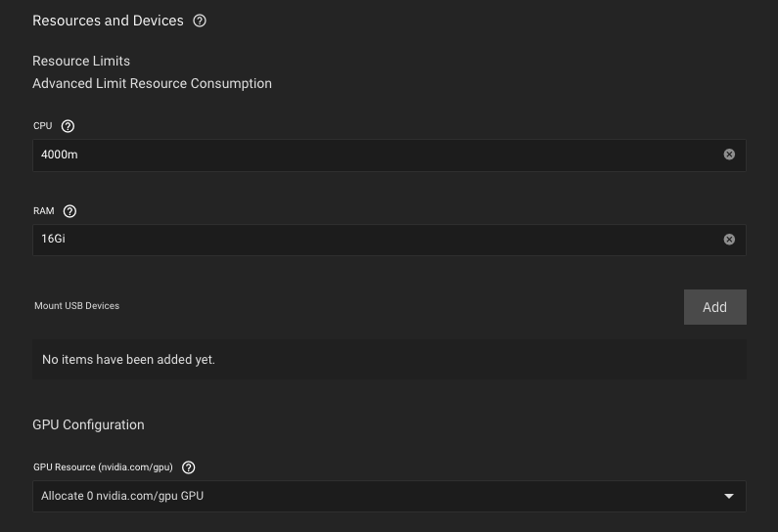Click the Mount USB Devices label
Screen dimensions: 778x532
76,306
